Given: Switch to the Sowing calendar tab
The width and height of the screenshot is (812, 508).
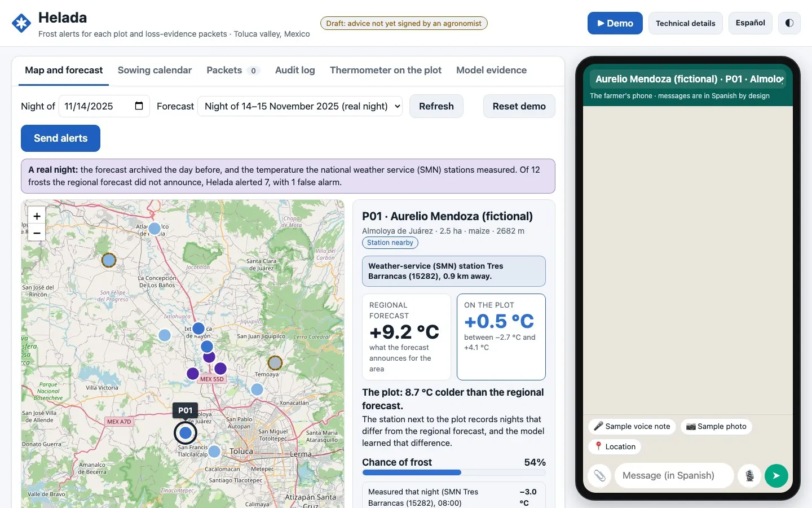Looking at the screenshot, I should [155, 71].
